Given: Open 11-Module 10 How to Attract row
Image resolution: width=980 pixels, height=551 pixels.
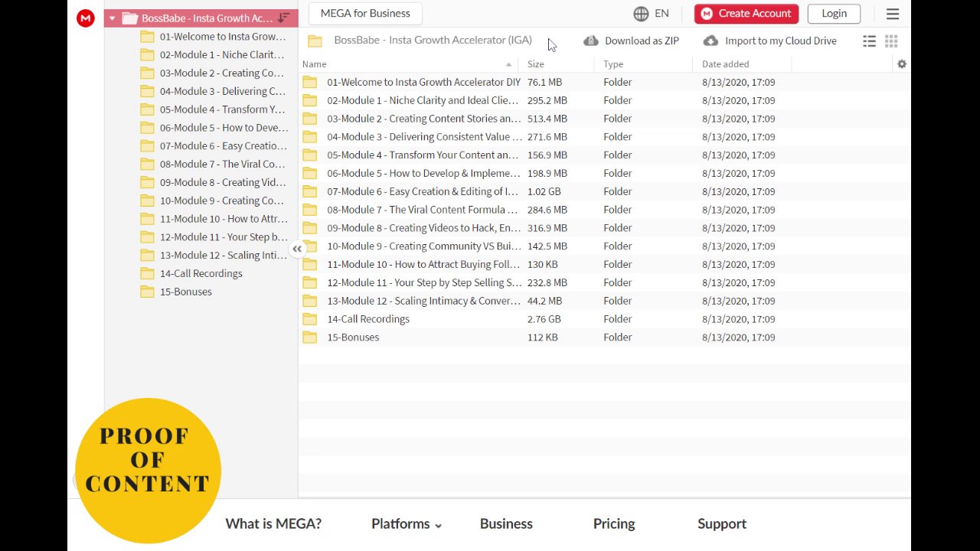Looking at the screenshot, I should (604, 265).
